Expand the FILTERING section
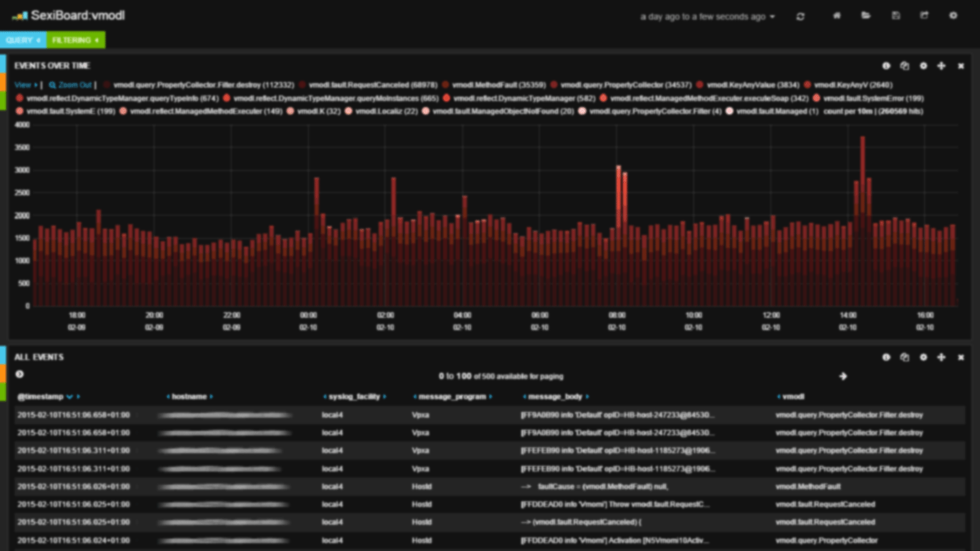 75,40
